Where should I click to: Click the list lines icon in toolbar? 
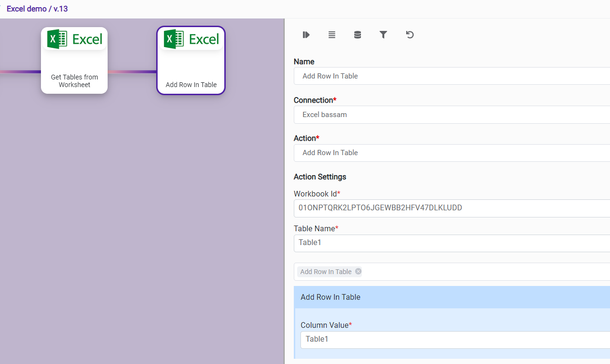[x=332, y=35]
